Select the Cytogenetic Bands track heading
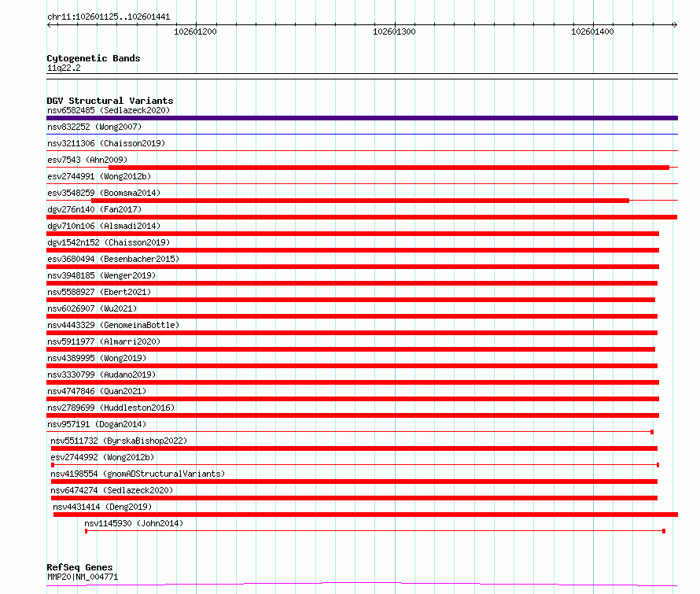This screenshot has height=594, width=700. [x=94, y=58]
